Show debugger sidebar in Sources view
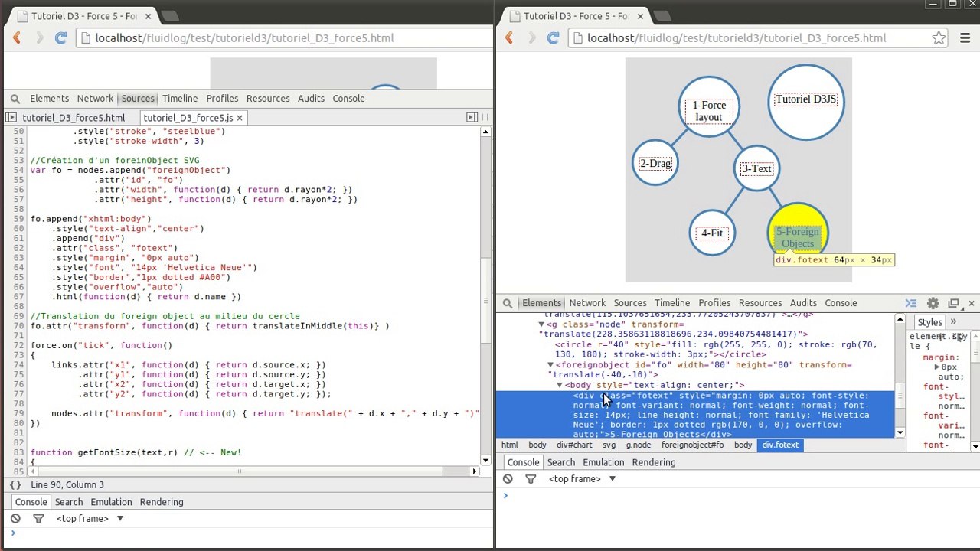The image size is (980, 551). pyautogui.click(x=472, y=117)
